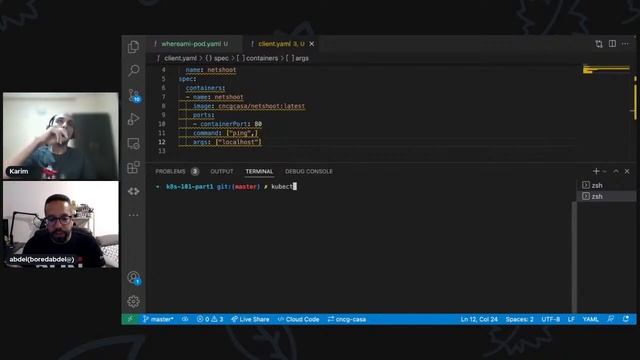Click client.yaml in the breadcrumb
Viewport: 640px width, 360px height.
click(x=180, y=58)
